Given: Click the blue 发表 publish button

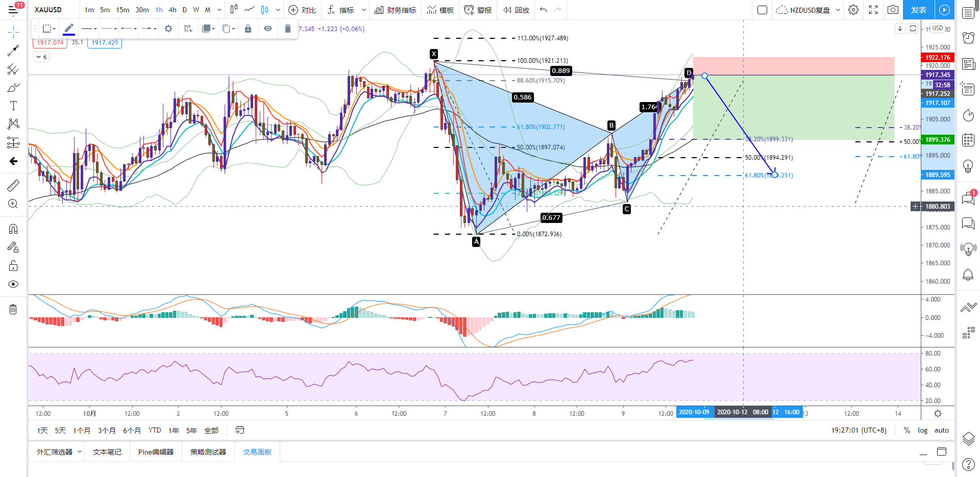Looking at the screenshot, I should pyautogui.click(x=918, y=10).
